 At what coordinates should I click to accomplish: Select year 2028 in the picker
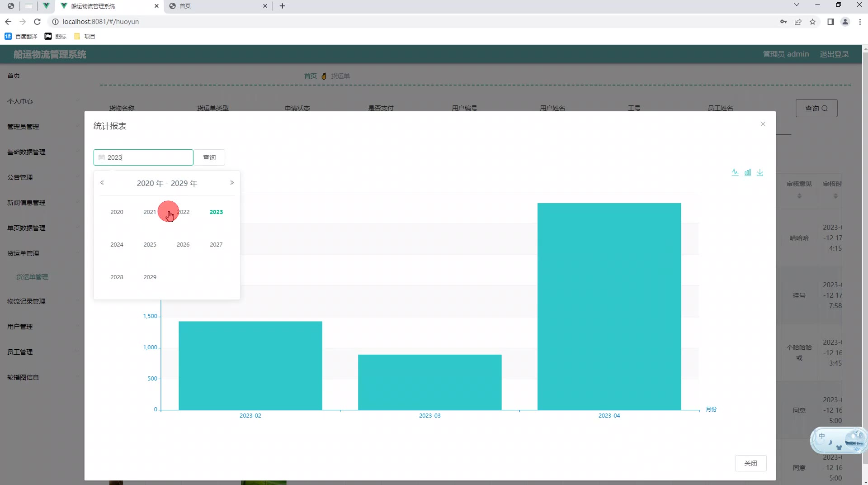[117, 277]
